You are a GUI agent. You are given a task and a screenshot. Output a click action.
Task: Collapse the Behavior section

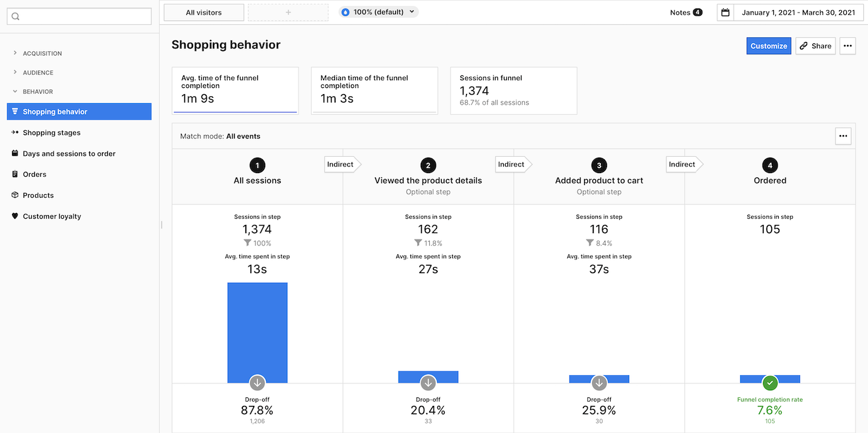point(37,92)
